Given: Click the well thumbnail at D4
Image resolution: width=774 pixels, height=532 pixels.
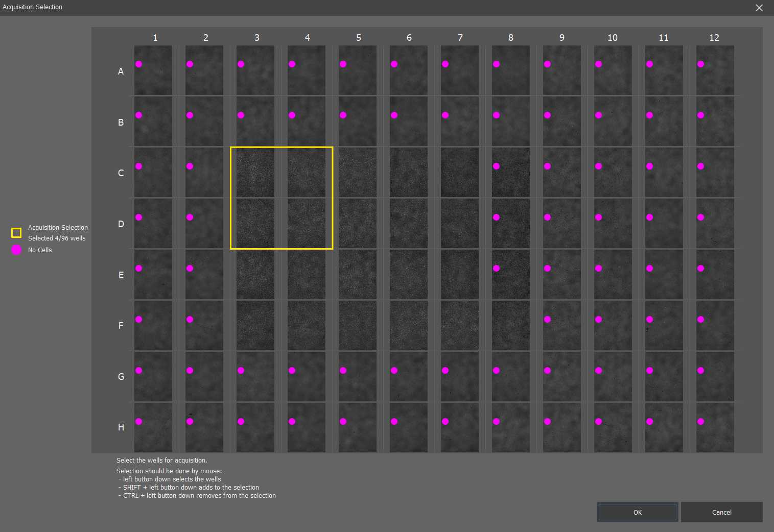Looking at the screenshot, I should [307, 223].
